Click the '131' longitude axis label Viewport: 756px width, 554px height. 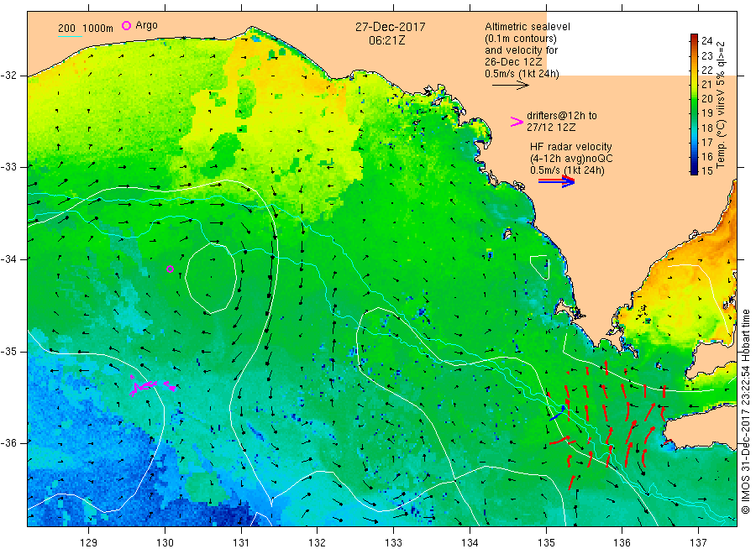241,543
